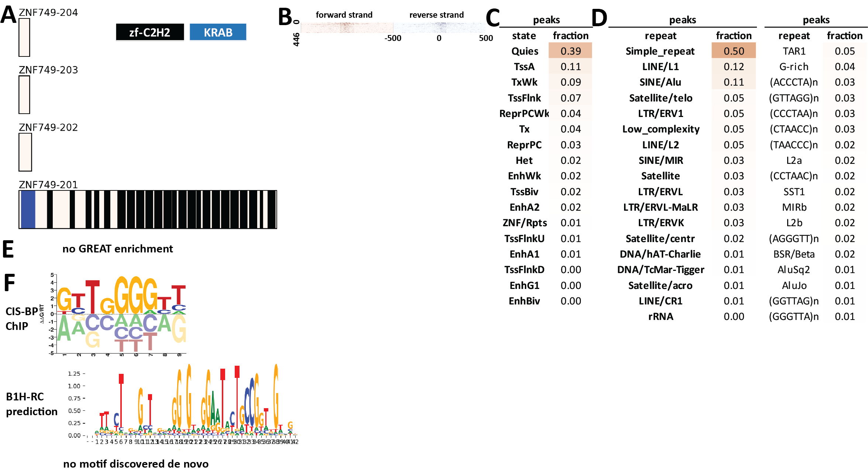Click the 'no motif discovered de novo' text
868x472 pixels.
tap(136, 464)
